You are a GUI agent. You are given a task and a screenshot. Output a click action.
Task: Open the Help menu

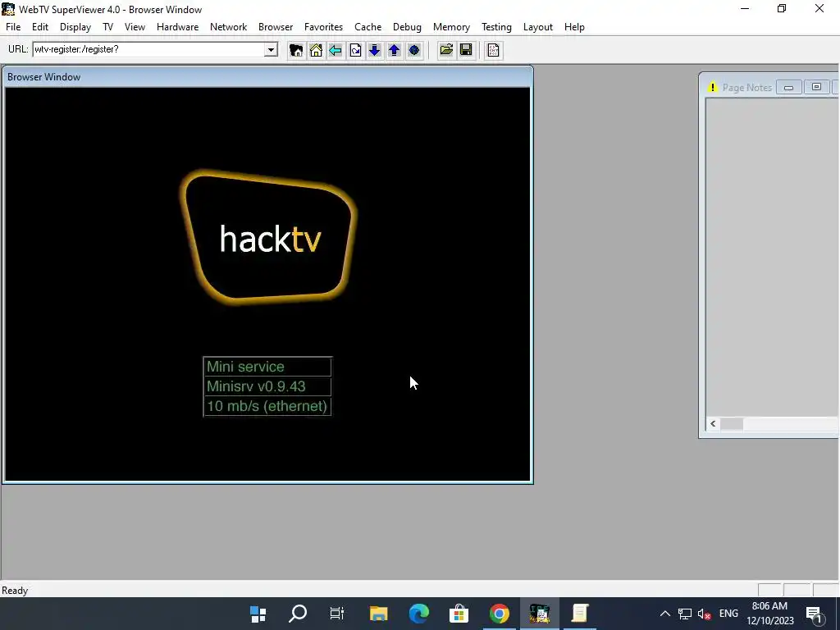(x=574, y=27)
